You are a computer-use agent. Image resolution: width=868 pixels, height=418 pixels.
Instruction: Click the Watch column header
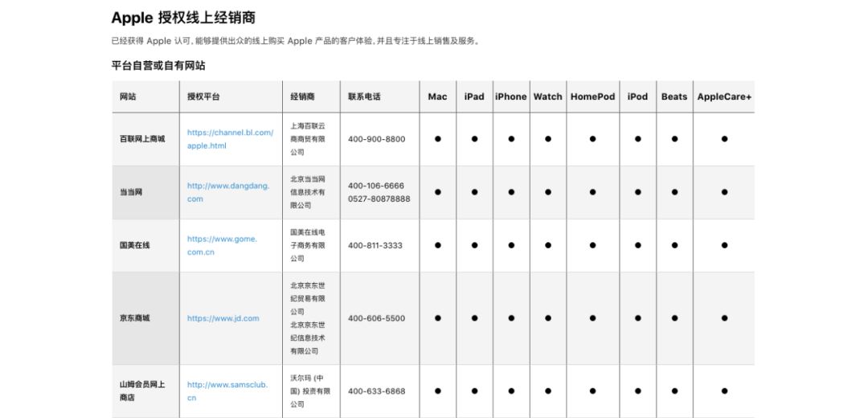pos(547,96)
